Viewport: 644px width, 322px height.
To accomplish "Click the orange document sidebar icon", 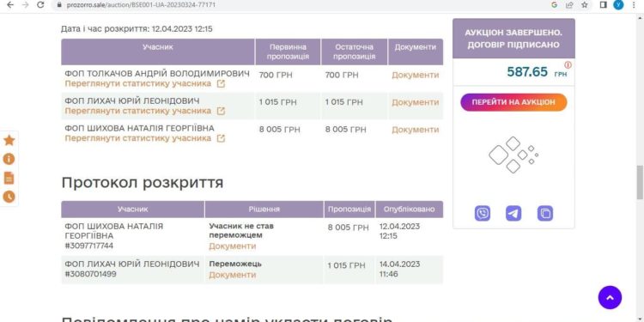I will [9, 178].
